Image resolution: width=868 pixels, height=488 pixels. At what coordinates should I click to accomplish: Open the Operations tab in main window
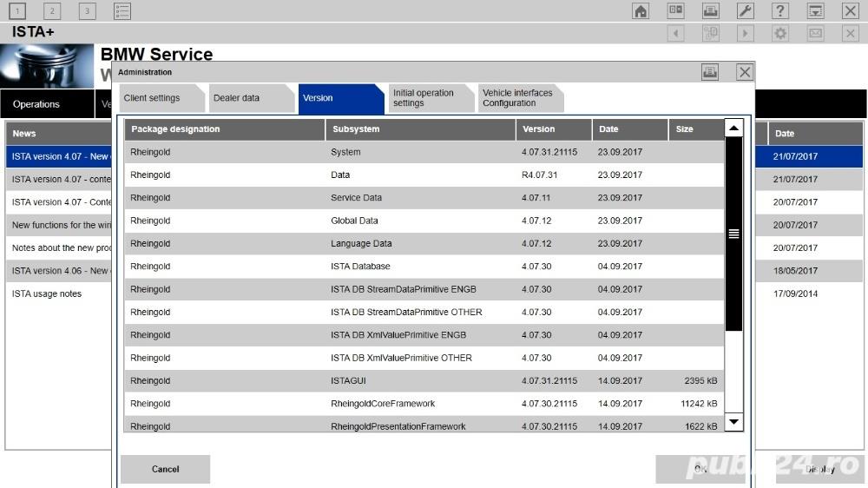(47, 104)
